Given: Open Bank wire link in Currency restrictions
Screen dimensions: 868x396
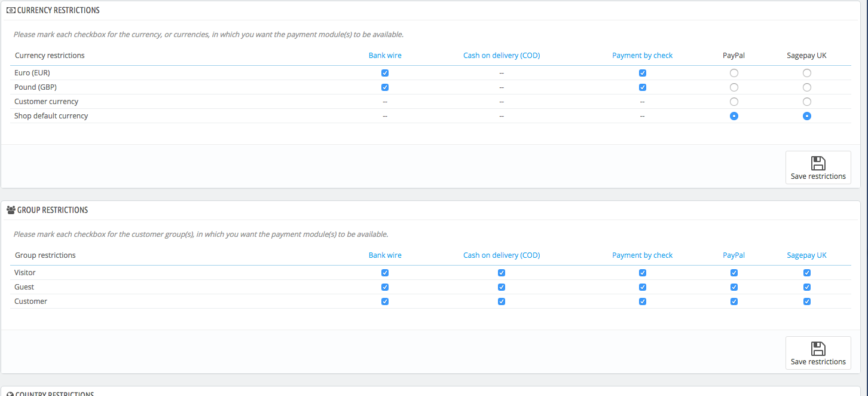Looking at the screenshot, I should 385,56.
